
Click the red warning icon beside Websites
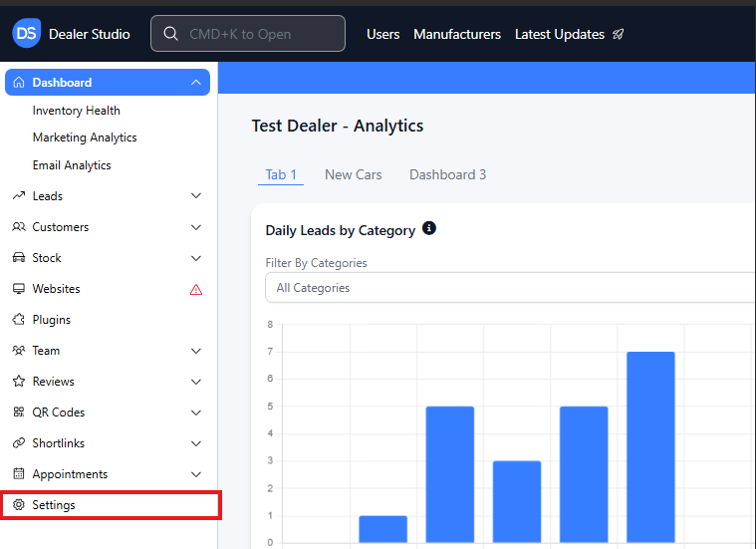[196, 289]
